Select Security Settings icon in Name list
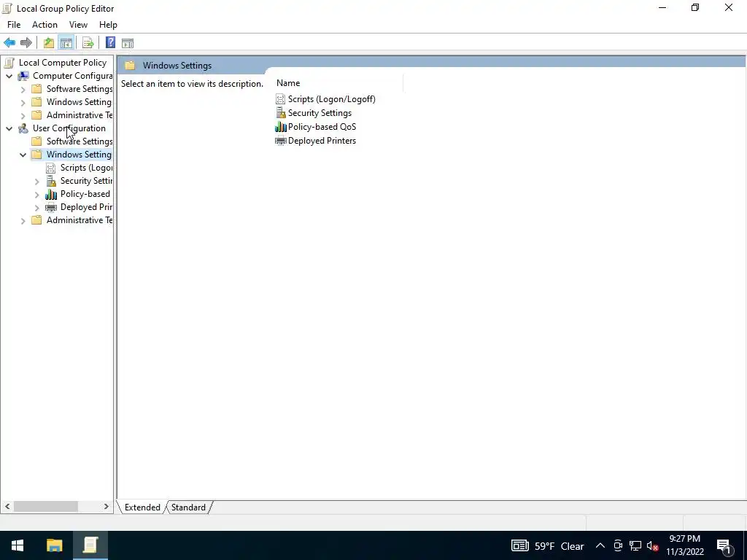 (281, 113)
